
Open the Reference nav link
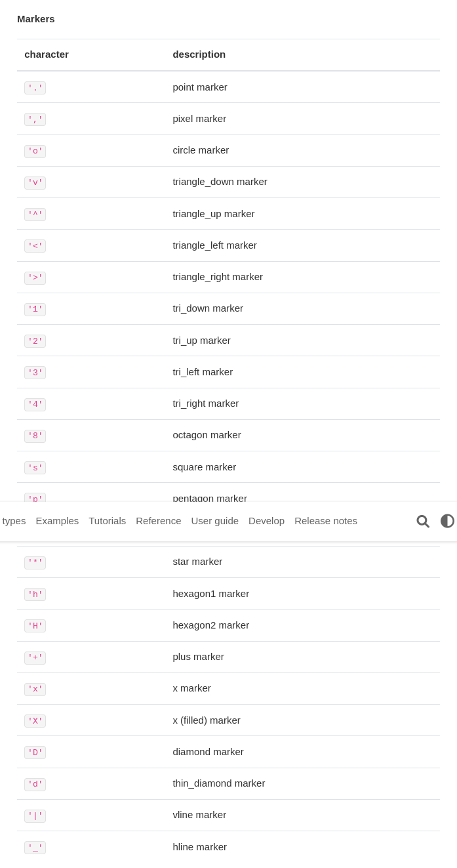coord(159,521)
